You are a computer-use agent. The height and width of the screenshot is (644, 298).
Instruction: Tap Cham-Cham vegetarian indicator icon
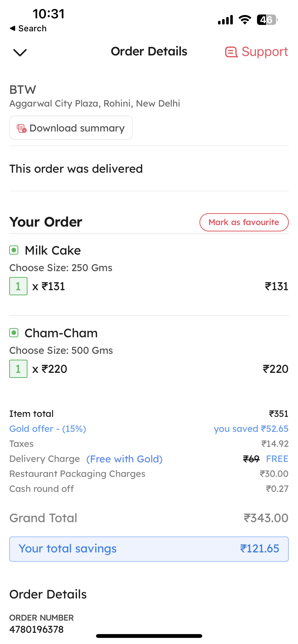14,333
